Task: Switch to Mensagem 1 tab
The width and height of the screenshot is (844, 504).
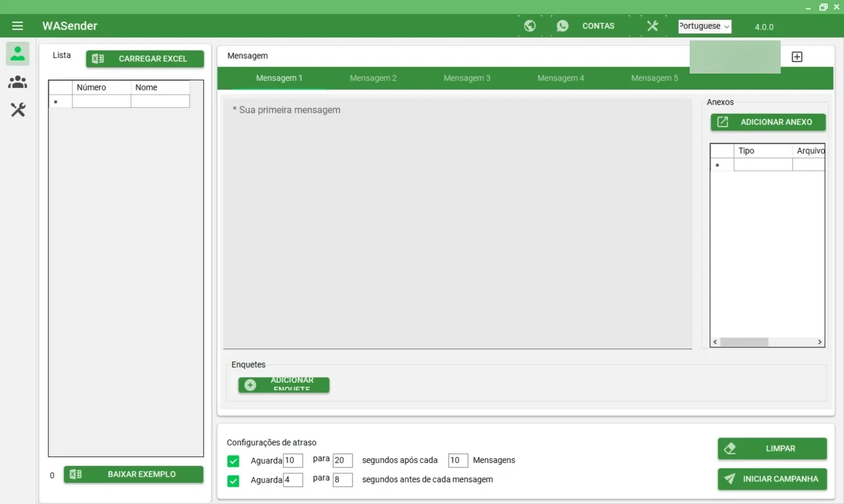Action: 279,78
